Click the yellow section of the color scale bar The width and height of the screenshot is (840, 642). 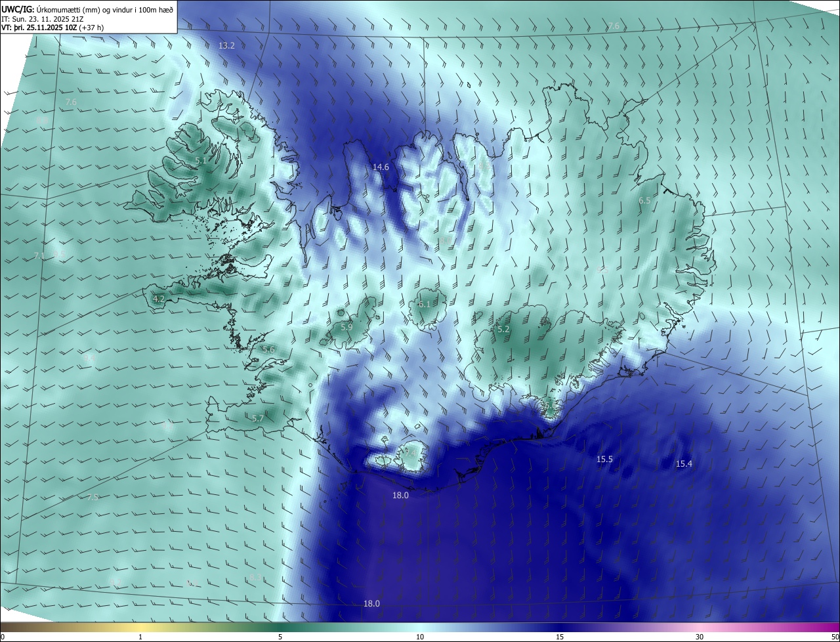(140, 628)
